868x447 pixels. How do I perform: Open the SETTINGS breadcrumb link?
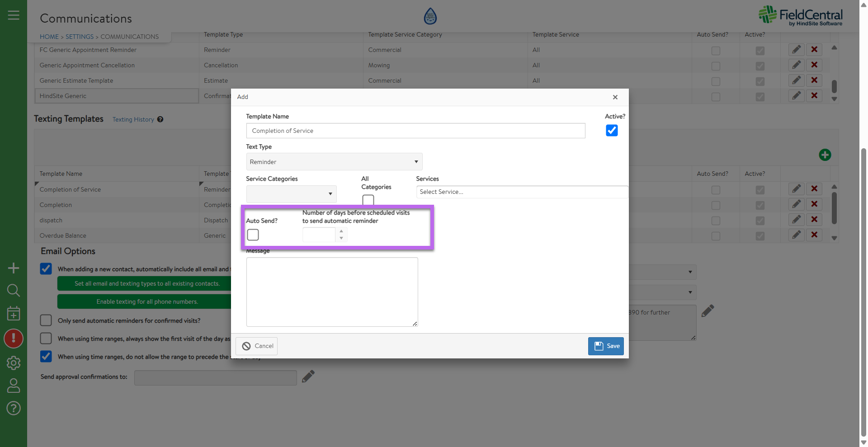(x=80, y=37)
